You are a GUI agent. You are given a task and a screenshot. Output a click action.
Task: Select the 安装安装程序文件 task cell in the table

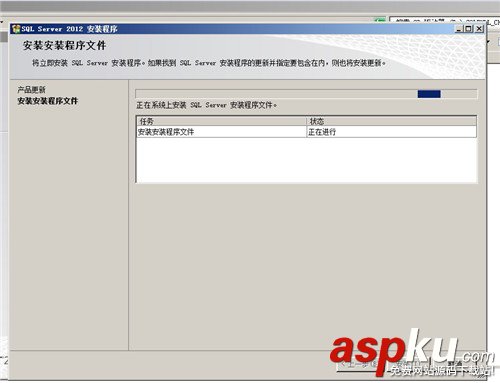(x=221, y=132)
